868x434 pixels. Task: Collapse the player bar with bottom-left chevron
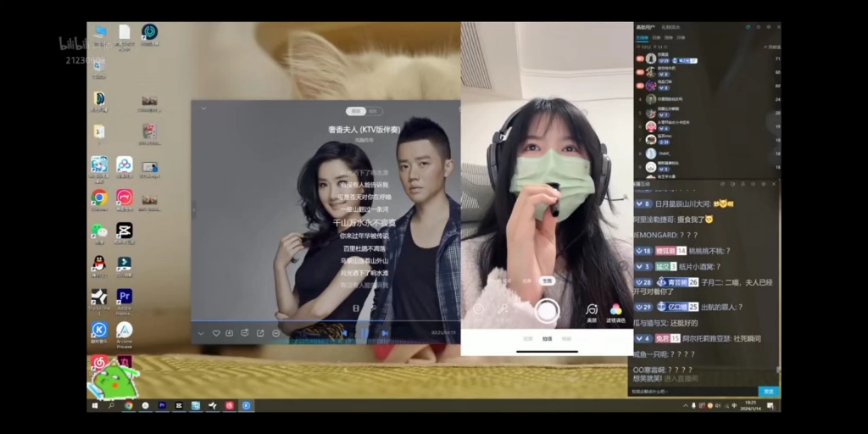(201, 333)
